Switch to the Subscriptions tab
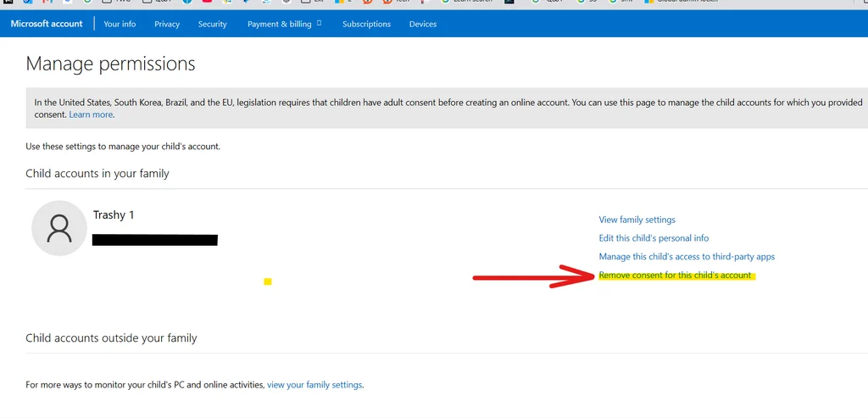 366,24
